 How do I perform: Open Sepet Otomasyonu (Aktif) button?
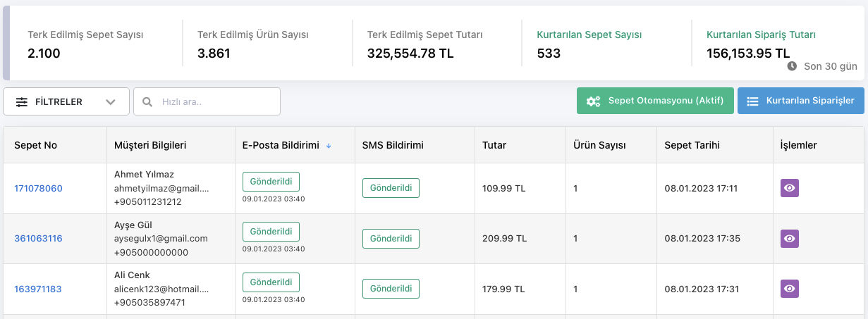655,101
